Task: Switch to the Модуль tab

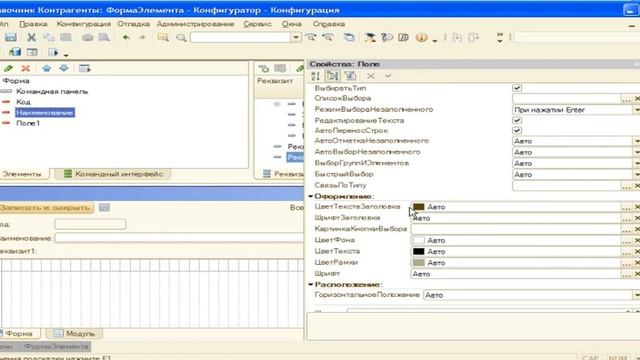Action: click(74, 333)
